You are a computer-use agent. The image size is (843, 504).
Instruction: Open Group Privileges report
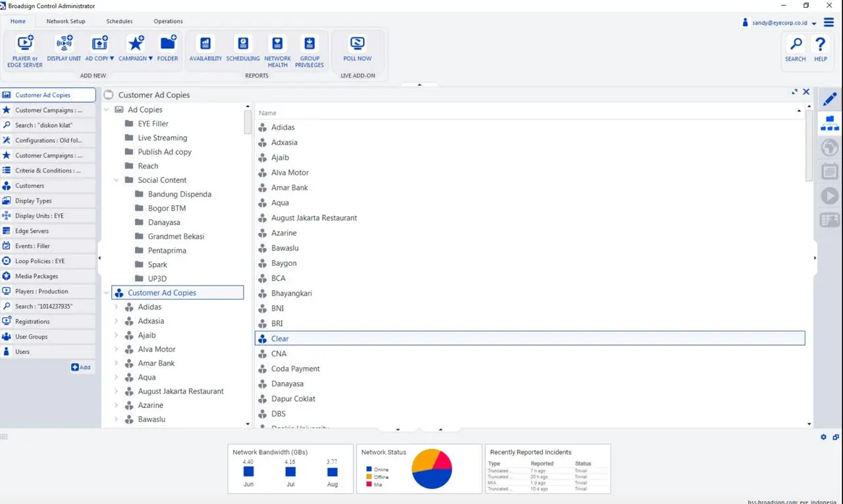click(309, 44)
